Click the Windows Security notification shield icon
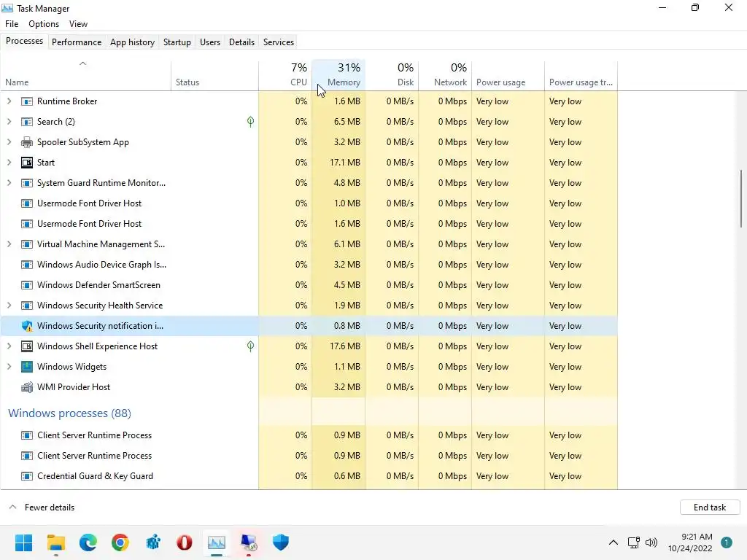747x560 pixels. pos(27,326)
